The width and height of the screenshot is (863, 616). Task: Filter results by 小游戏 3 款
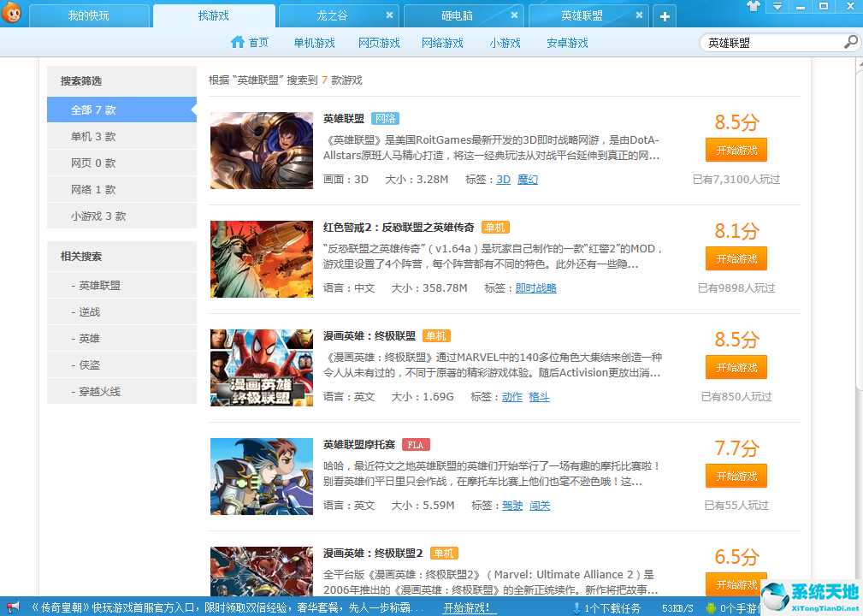[x=121, y=216]
